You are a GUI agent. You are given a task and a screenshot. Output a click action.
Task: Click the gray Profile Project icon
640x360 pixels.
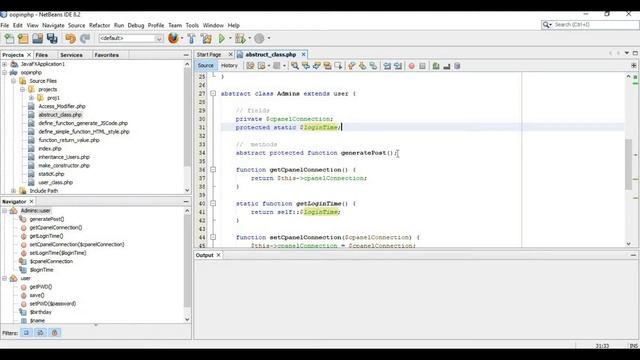(x=259, y=38)
